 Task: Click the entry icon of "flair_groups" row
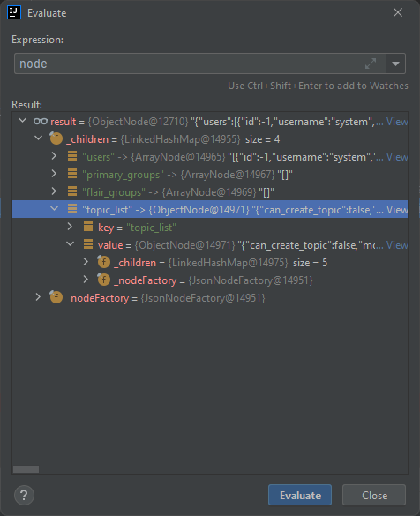coord(72,191)
